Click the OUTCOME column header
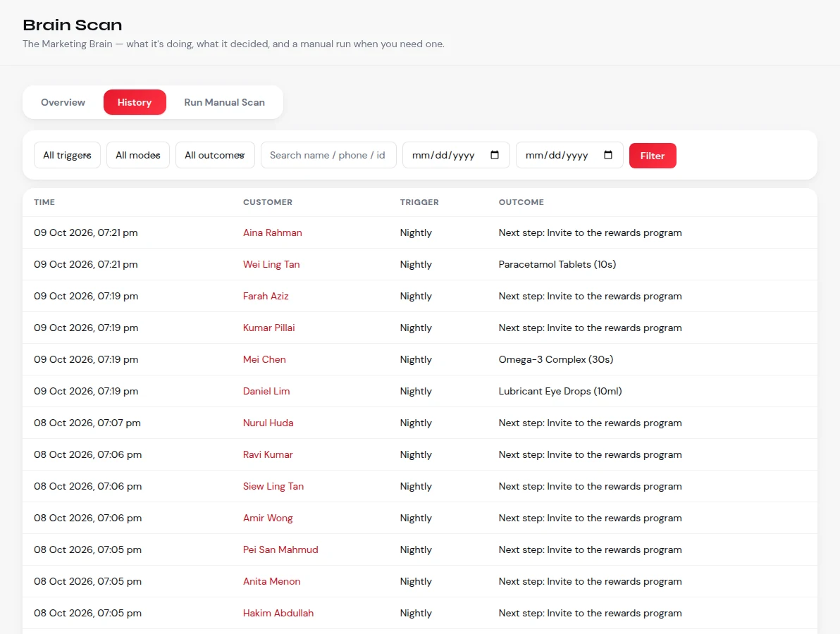Image resolution: width=840 pixels, height=634 pixels. [x=521, y=202]
